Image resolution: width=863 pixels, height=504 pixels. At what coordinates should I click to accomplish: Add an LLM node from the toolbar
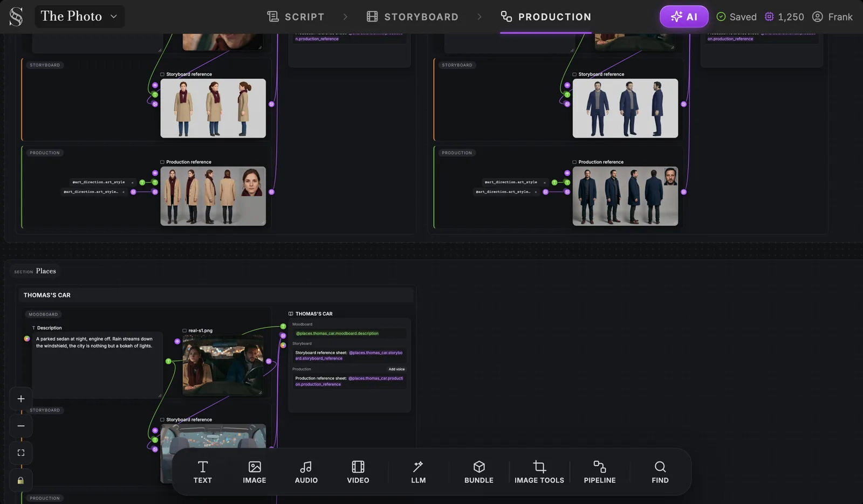[x=419, y=472]
